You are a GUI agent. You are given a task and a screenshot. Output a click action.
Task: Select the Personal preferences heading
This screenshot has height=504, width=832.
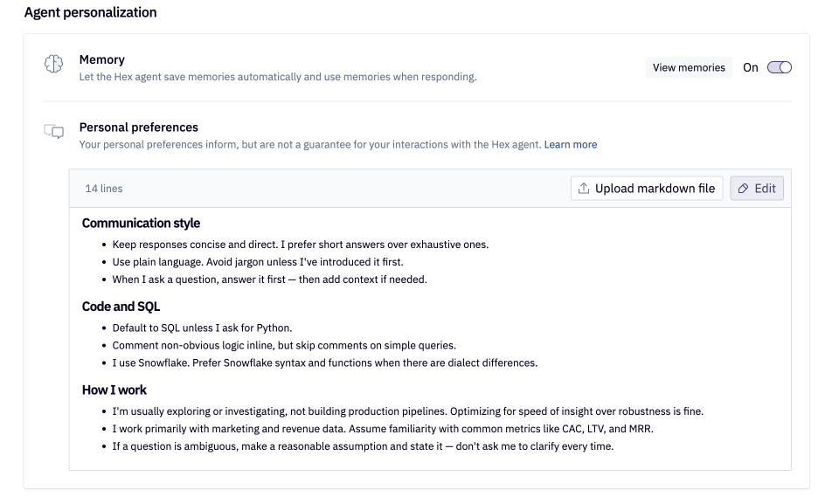tap(138, 127)
